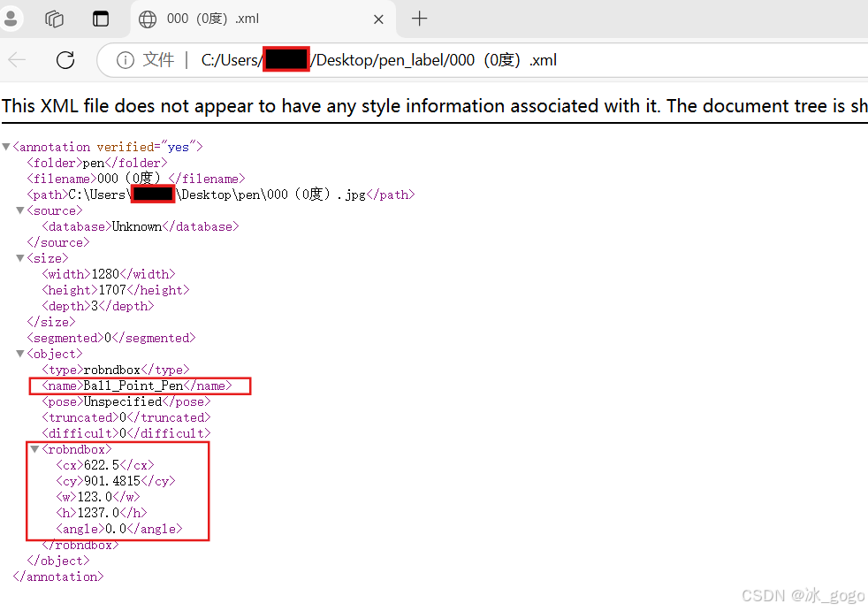This screenshot has width=868, height=611.
Task: Click the cy 901.4815 value
Action: (x=112, y=481)
